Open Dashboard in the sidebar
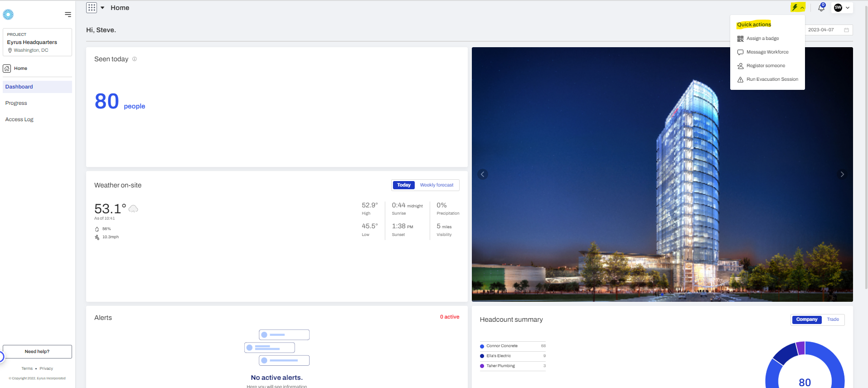 click(x=37, y=87)
